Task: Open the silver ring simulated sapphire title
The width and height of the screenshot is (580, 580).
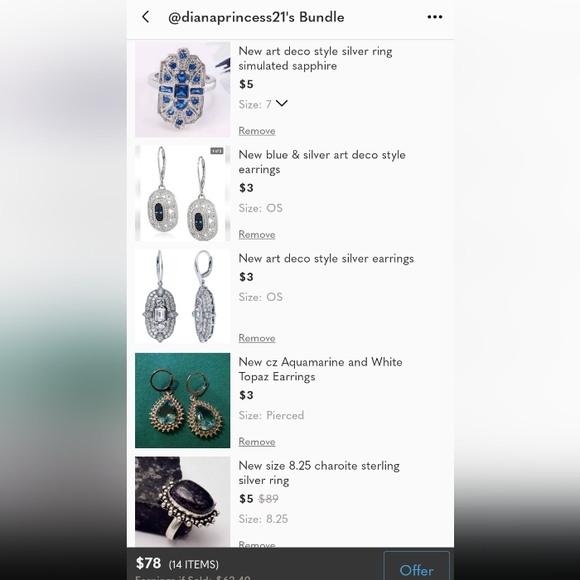Action: point(315,58)
